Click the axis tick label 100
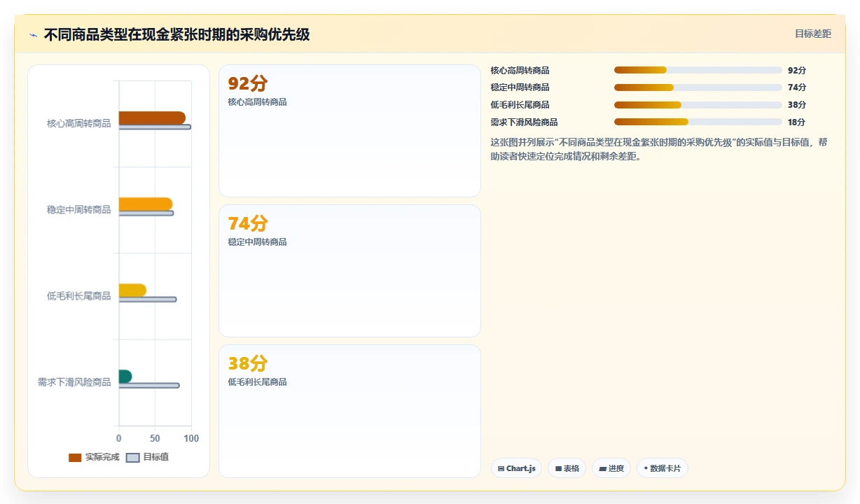This screenshot has height=504, width=860. pyautogui.click(x=191, y=438)
